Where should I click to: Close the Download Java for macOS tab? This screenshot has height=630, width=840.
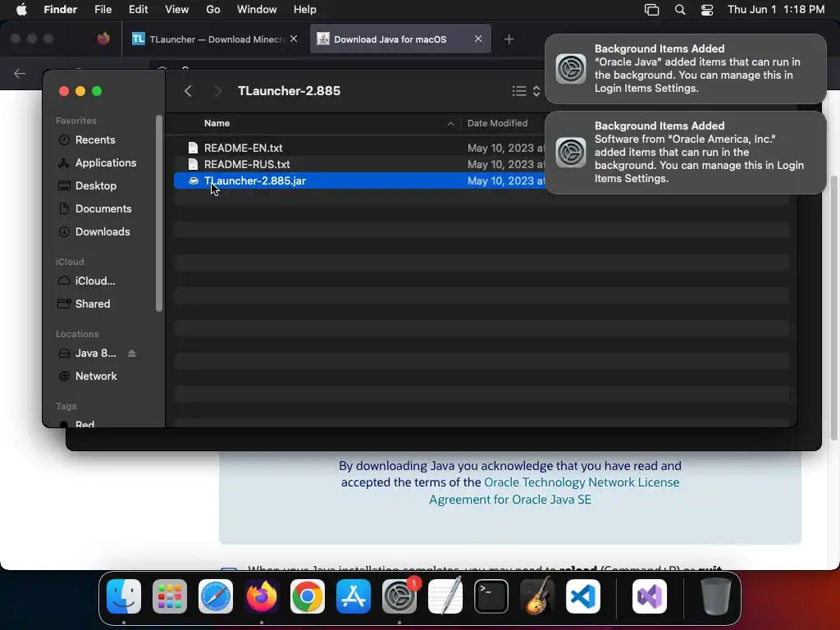pos(478,39)
